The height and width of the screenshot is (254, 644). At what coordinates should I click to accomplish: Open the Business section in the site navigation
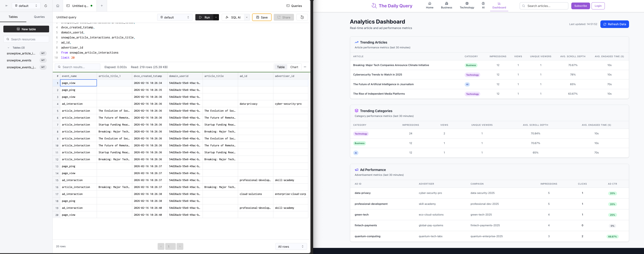pyautogui.click(x=447, y=5)
